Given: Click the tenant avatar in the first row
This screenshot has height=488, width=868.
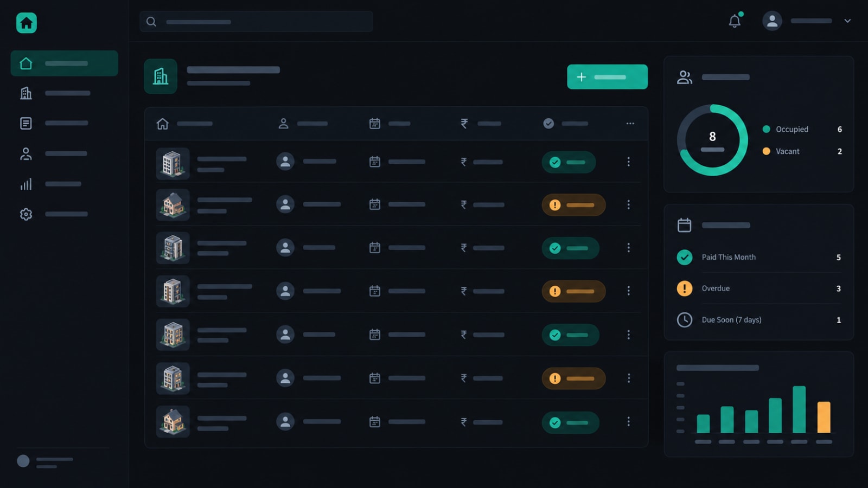Looking at the screenshot, I should (x=285, y=162).
